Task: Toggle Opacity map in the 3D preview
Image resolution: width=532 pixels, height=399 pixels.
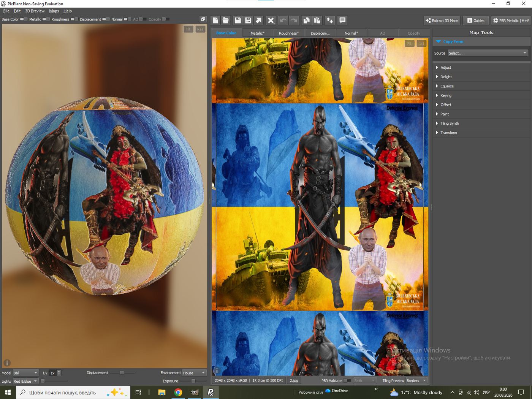Action: tap(166, 19)
